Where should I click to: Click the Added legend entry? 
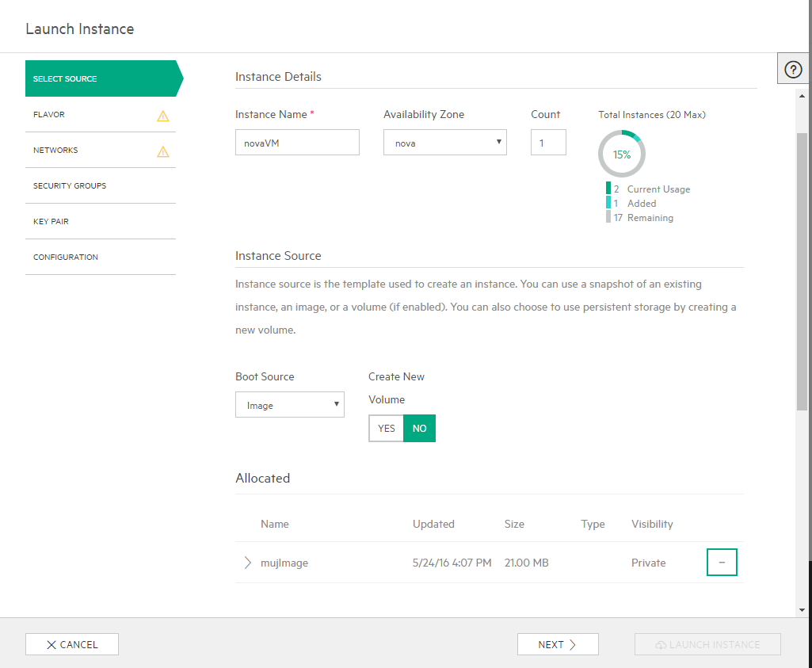pos(631,204)
